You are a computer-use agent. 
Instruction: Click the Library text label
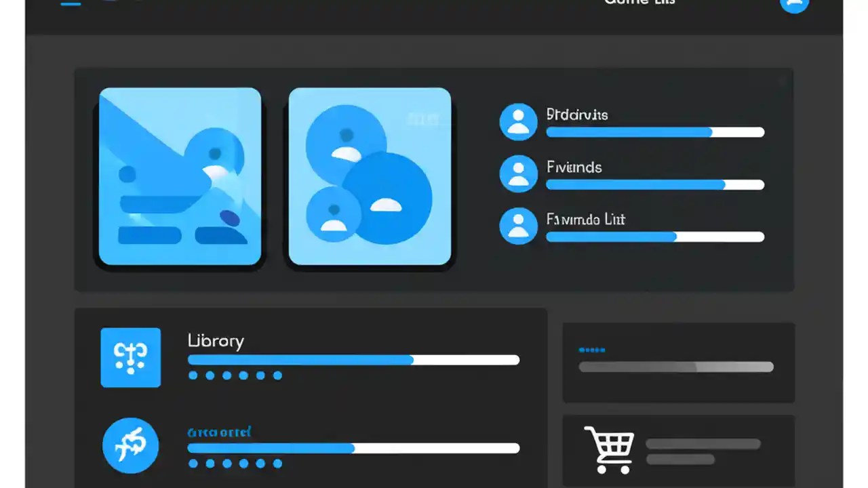click(x=215, y=341)
